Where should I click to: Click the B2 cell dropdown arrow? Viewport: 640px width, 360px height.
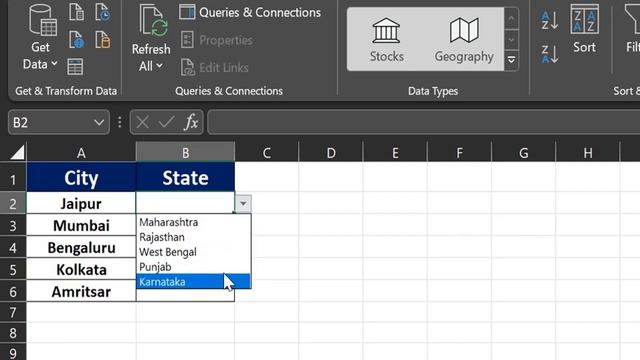coord(243,203)
